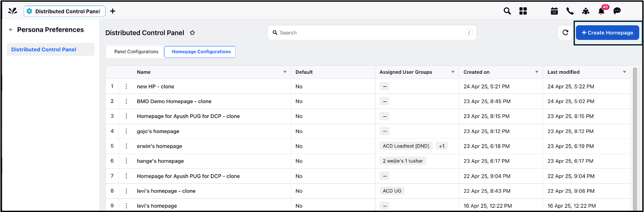This screenshot has width=644, height=212.
Task: Click '22 Apr 25, 9:06 PM' modified date
Action: [571, 191]
